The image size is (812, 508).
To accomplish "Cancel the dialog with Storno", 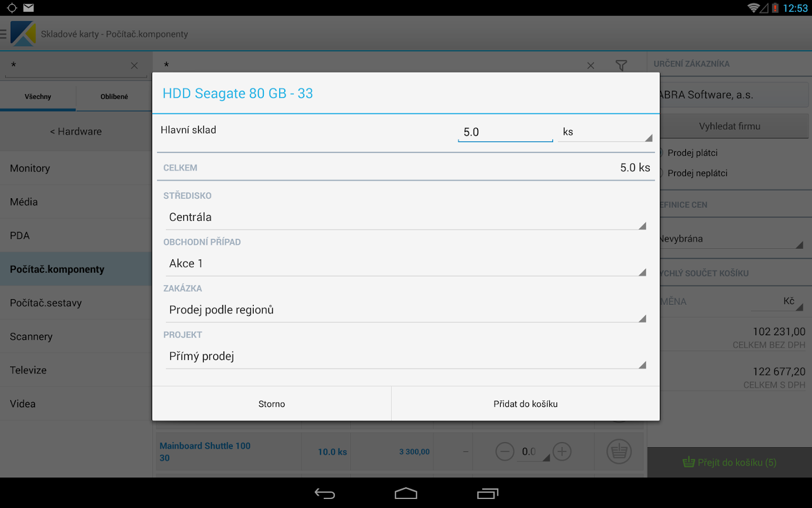I will (x=272, y=404).
